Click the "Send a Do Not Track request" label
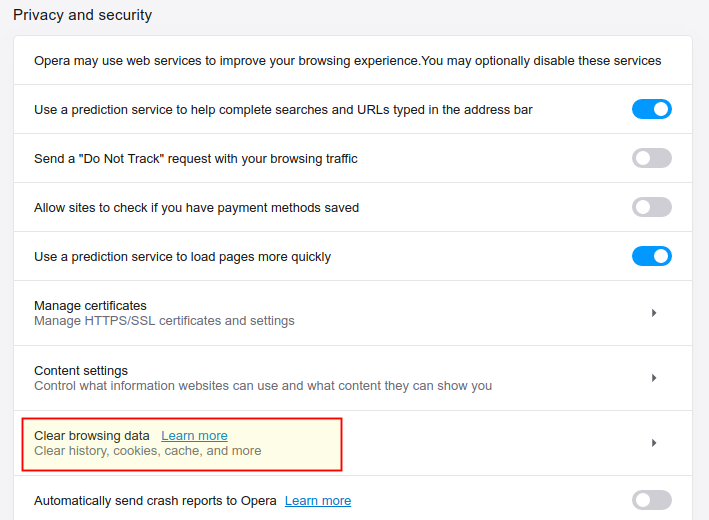This screenshot has width=709, height=520. (x=196, y=159)
